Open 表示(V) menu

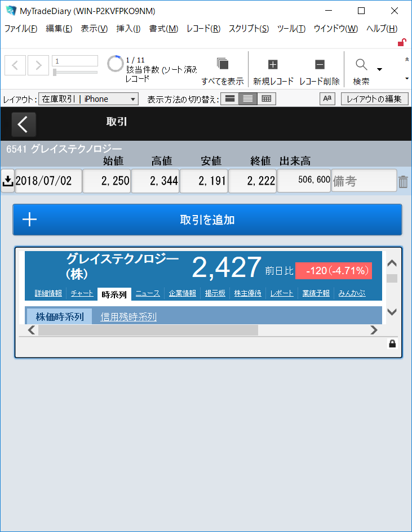point(94,29)
